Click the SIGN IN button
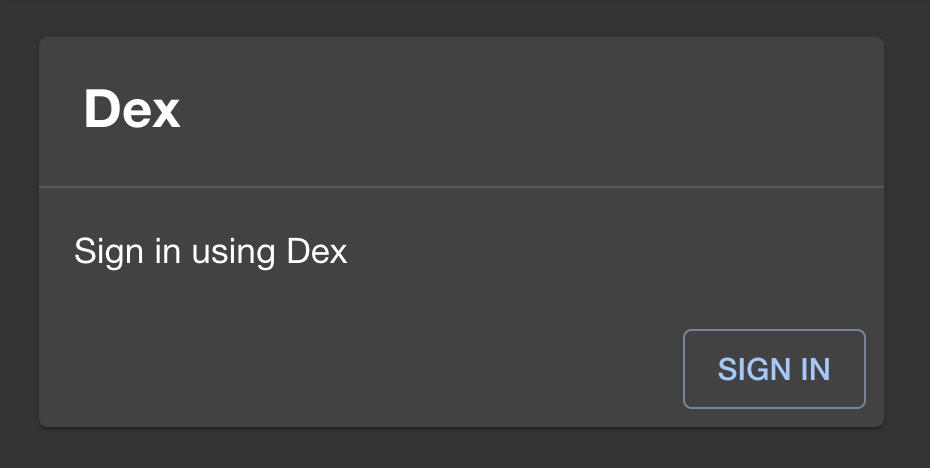This screenshot has height=468, width=930. point(774,369)
